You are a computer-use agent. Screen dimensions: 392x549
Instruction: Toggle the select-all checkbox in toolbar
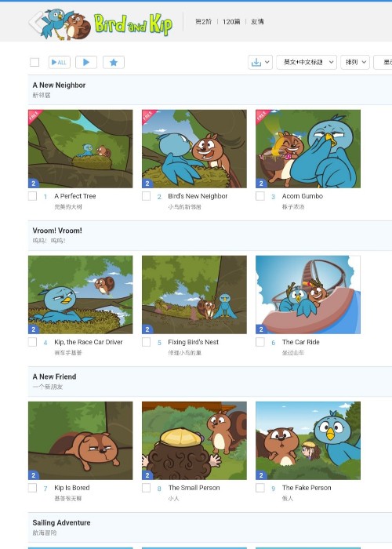pyautogui.click(x=34, y=62)
